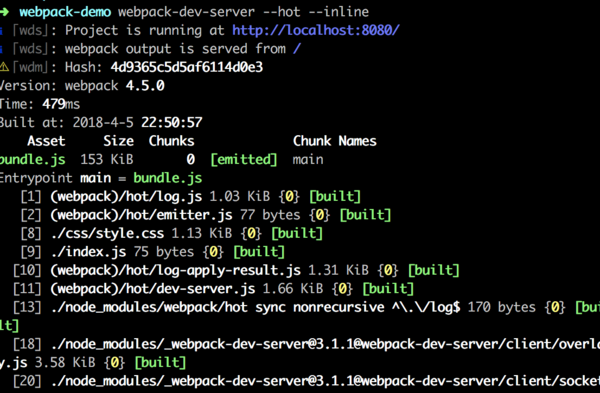Click the warning triangle icon before [wdm]
Screen dimensions: 600x393
pos(4,67)
